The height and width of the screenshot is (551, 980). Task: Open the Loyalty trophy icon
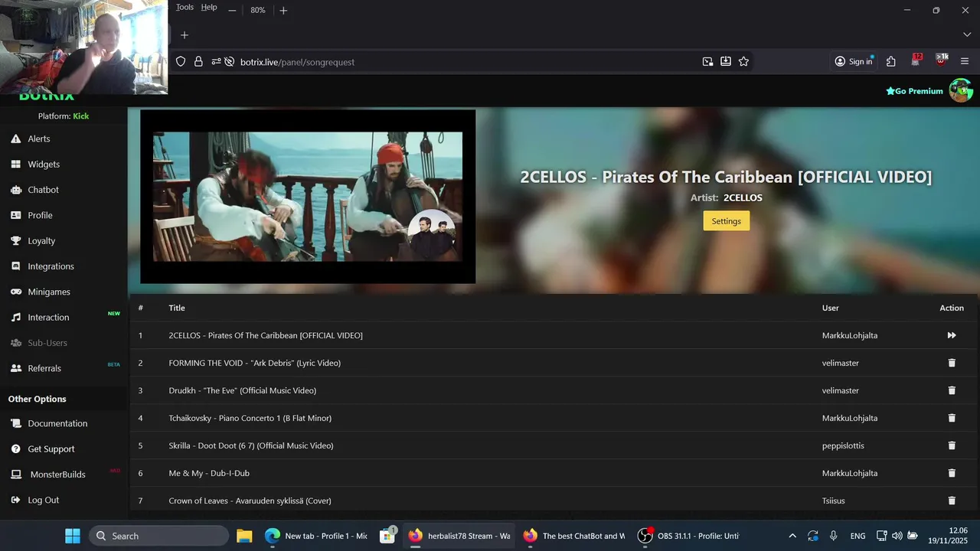[15, 240]
